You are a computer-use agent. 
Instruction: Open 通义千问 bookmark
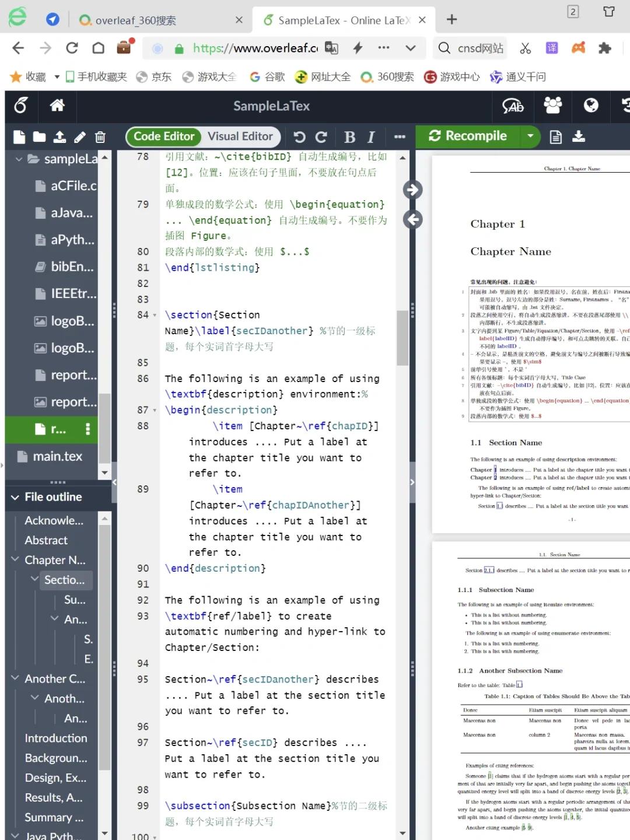click(x=518, y=77)
